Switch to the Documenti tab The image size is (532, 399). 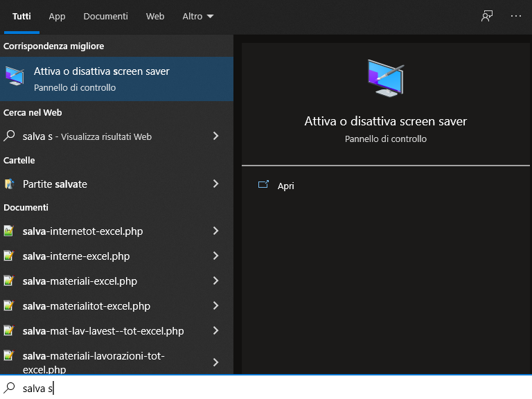click(x=105, y=17)
